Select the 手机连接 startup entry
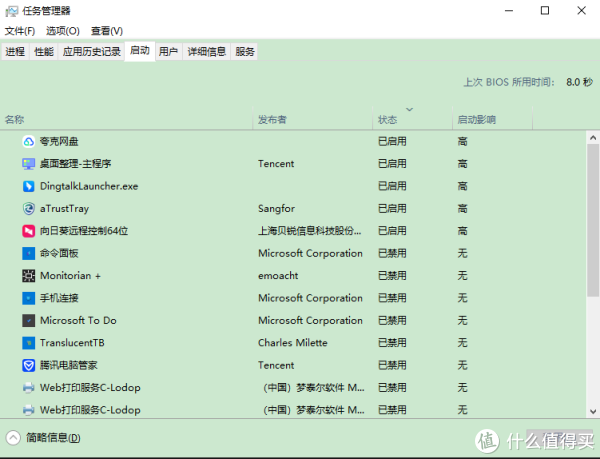 (x=60, y=298)
